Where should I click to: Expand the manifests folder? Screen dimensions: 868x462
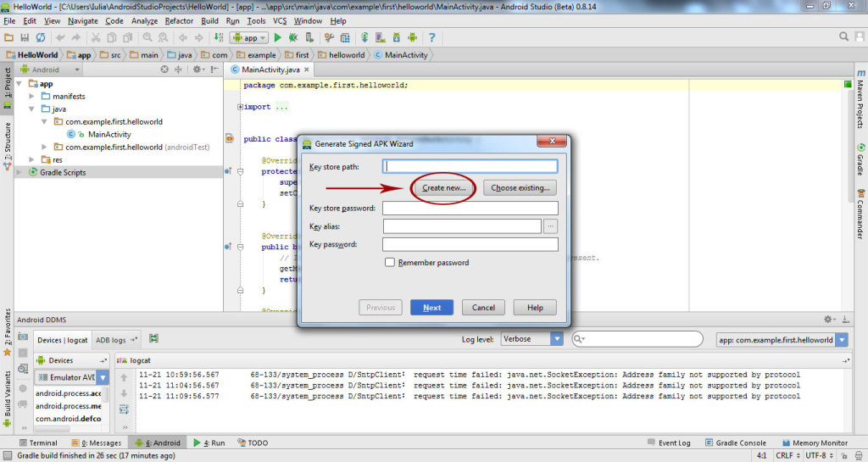pos(31,97)
